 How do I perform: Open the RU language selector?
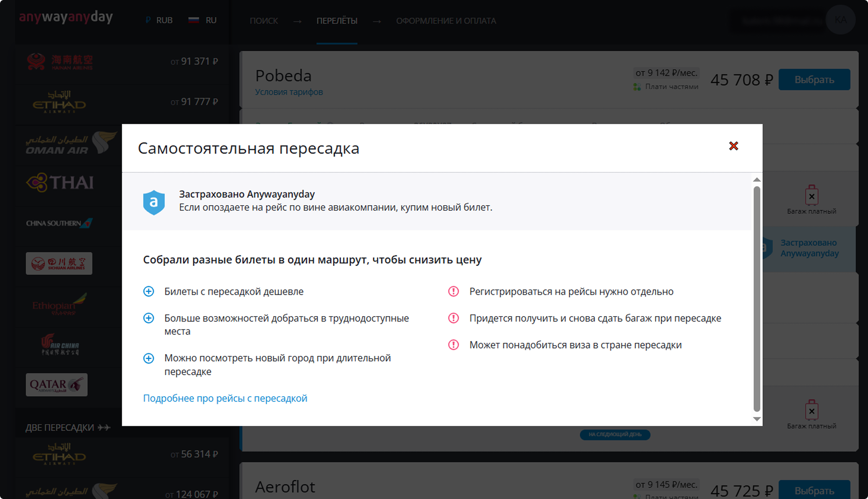(x=202, y=20)
